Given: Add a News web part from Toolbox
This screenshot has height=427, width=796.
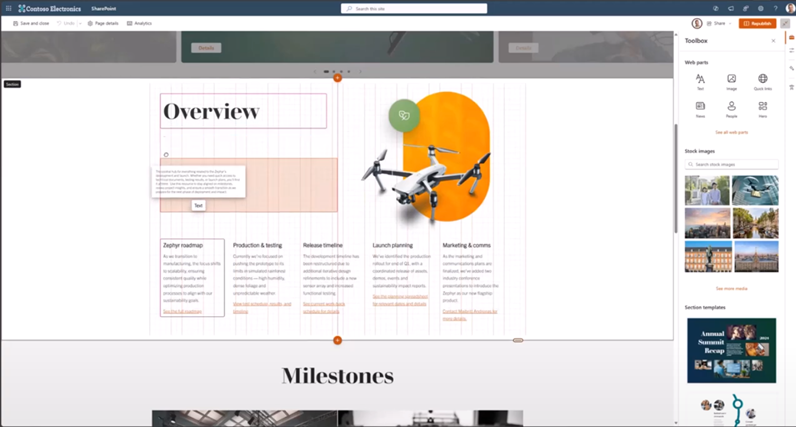Looking at the screenshot, I should (x=700, y=109).
